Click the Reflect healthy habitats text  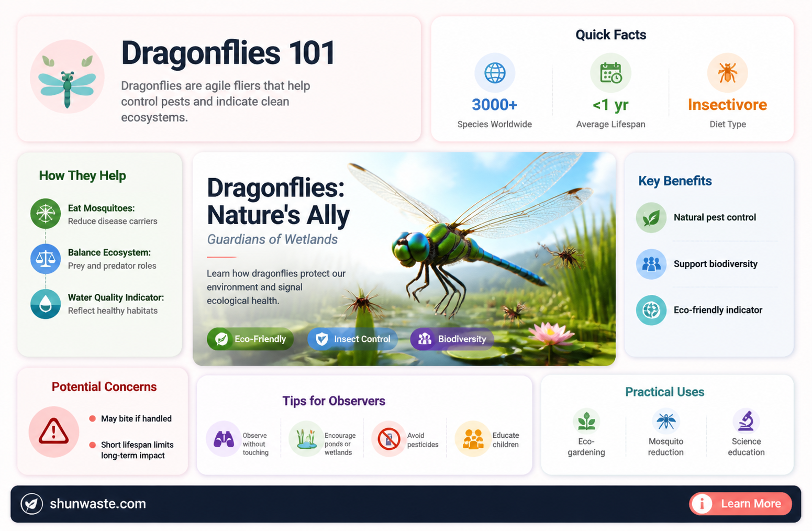pos(113,311)
